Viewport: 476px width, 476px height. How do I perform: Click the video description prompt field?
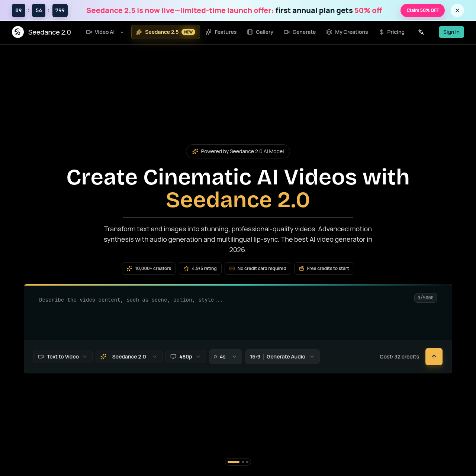(238, 312)
